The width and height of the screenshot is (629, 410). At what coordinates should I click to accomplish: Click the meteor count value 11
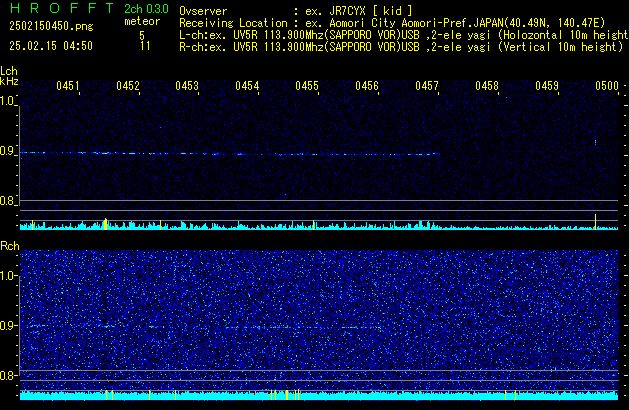[145, 46]
